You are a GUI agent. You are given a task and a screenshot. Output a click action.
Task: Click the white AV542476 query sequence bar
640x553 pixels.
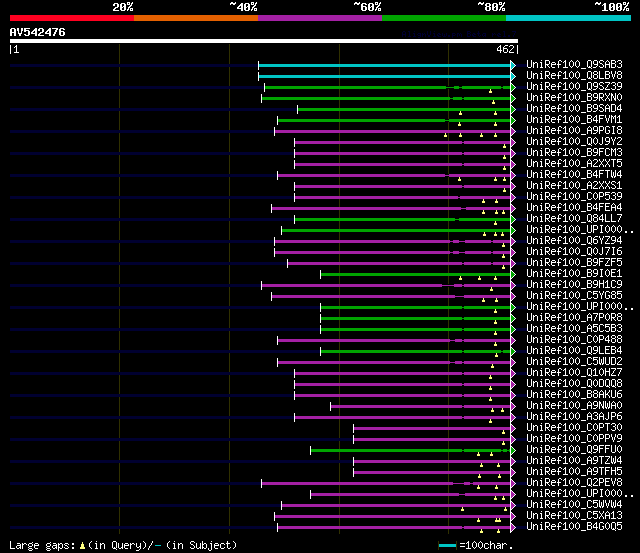pyautogui.click(x=264, y=41)
